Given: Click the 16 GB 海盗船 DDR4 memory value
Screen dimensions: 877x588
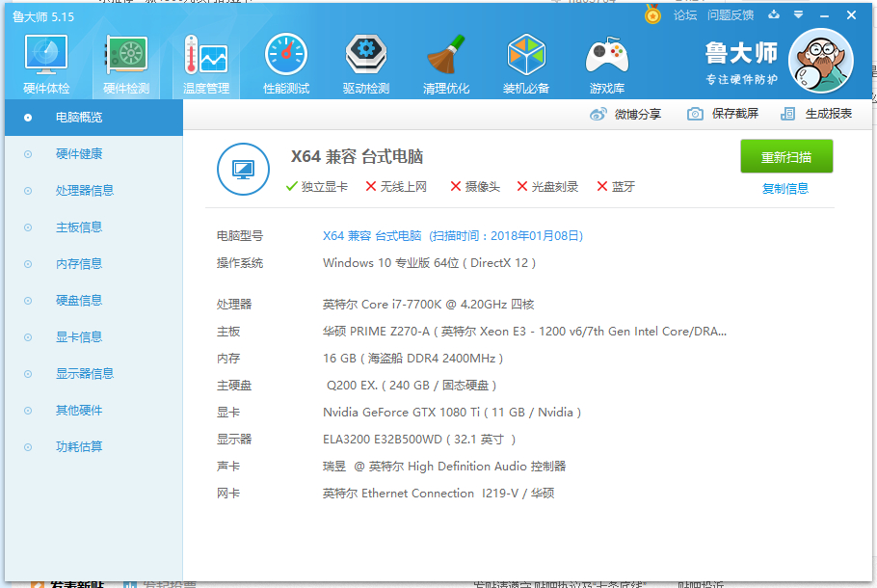Looking at the screenshot, I should 412,359.
